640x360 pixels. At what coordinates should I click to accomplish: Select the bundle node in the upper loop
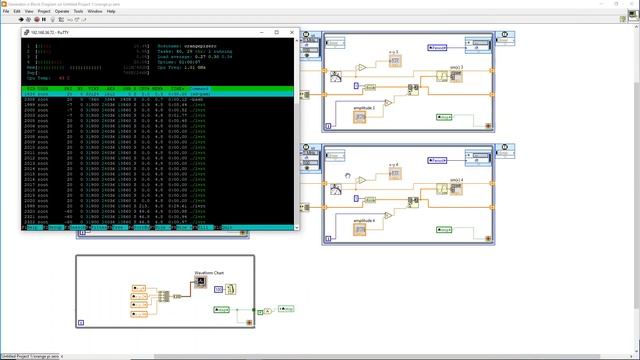[x=413, y=89]
